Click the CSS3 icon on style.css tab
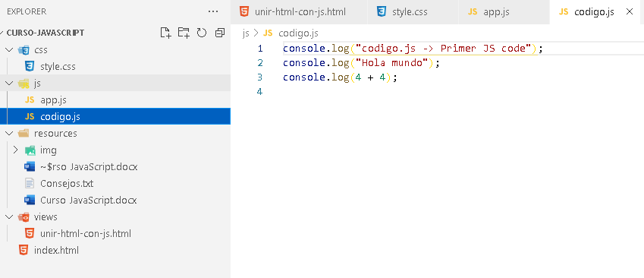This screenshot has height=278, width=644. click(382, 11)
